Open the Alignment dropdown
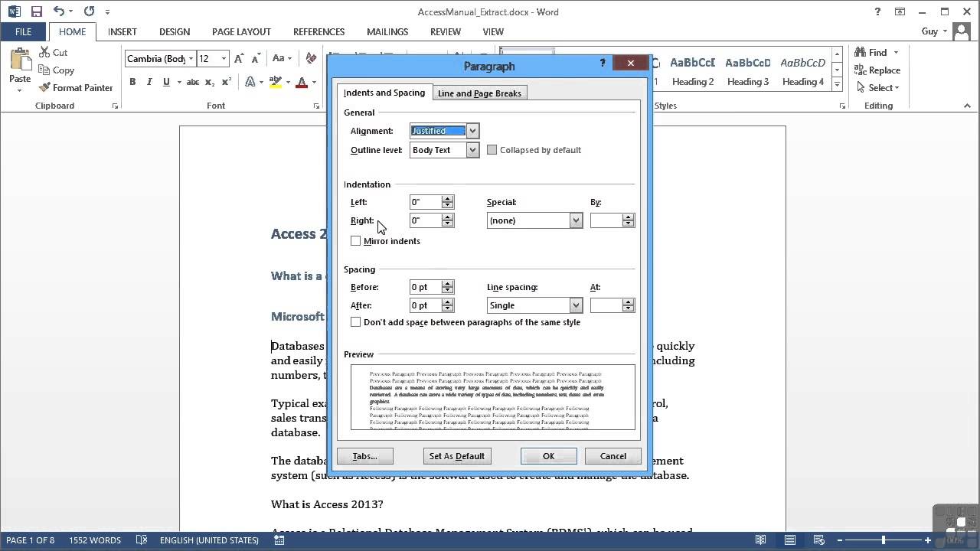 coord(472,131)
